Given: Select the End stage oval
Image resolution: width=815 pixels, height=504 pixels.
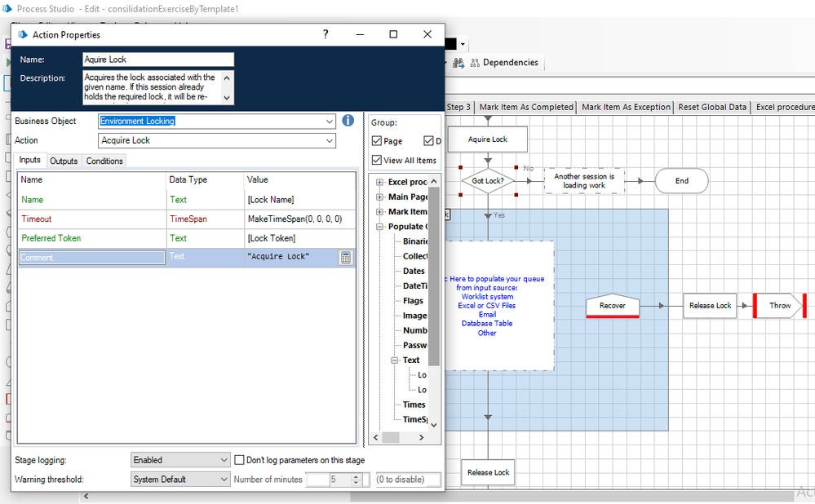Looking at the screenshot, I should pos(682,181).
